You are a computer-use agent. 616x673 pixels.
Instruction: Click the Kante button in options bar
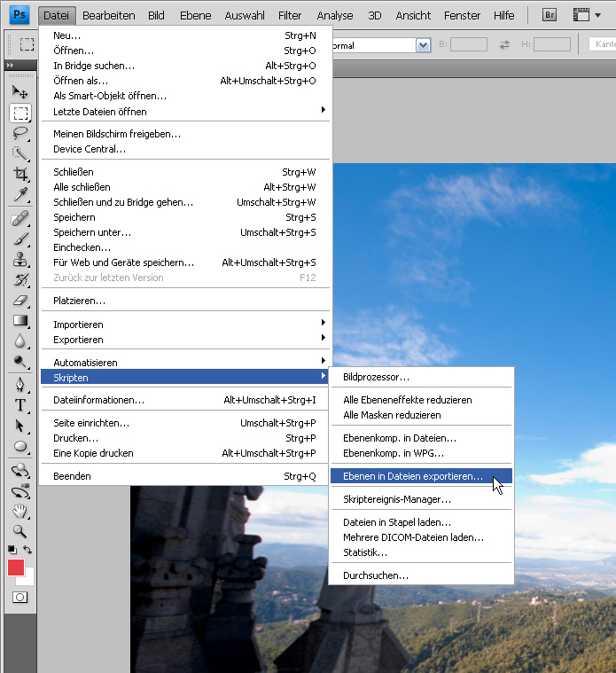[x=603, y=43]
